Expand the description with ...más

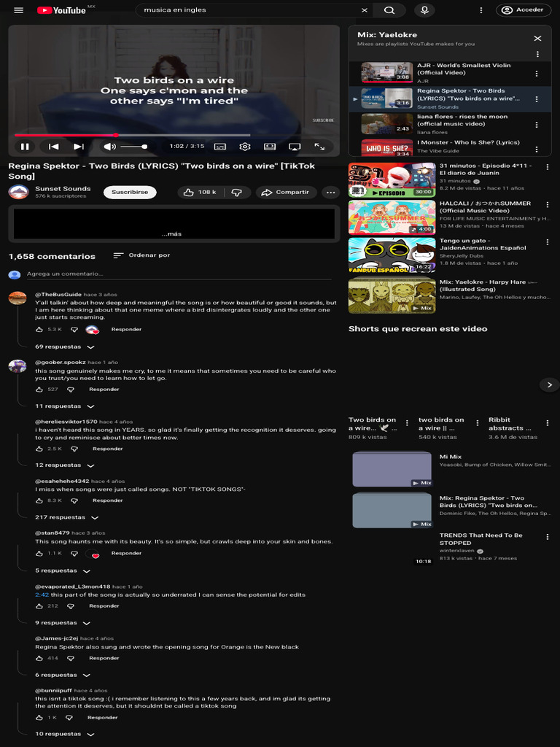click(x=171, y=234)
